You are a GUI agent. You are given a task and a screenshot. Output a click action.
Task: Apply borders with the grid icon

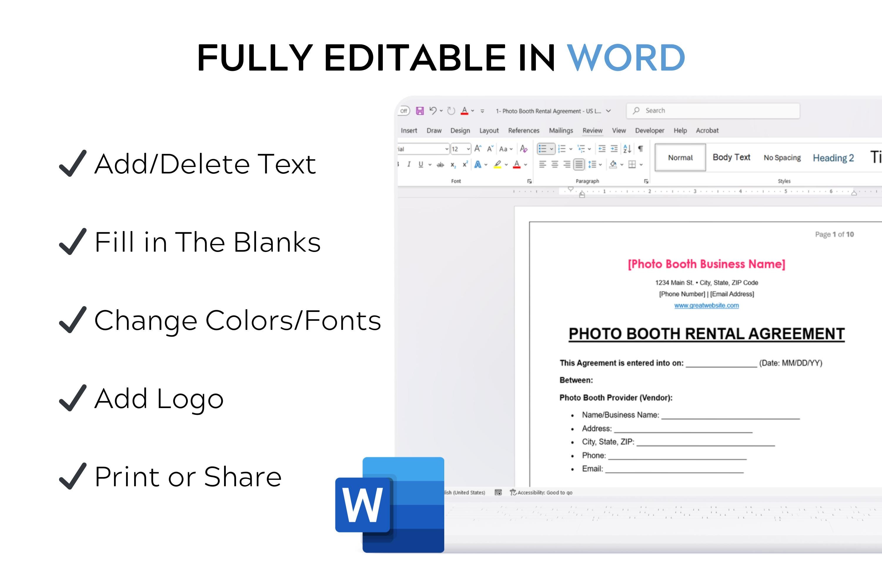click(x=632, y=164)
